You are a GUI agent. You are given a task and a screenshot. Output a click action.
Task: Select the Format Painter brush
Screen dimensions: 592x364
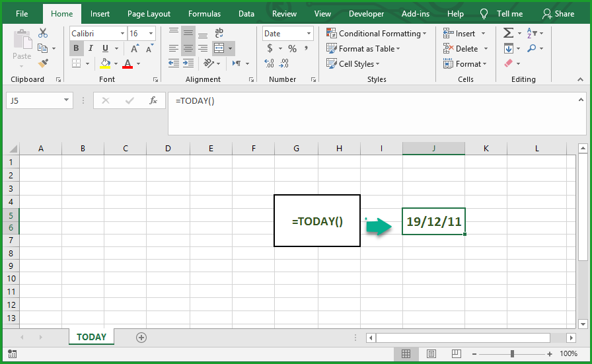coord(43,63)
